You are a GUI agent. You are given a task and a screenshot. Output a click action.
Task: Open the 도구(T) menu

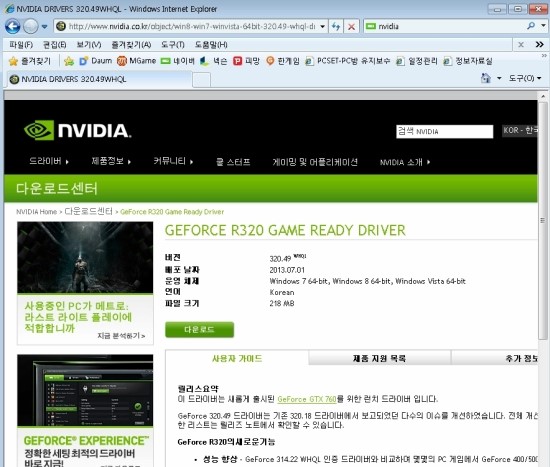click(x=173, y=45)
